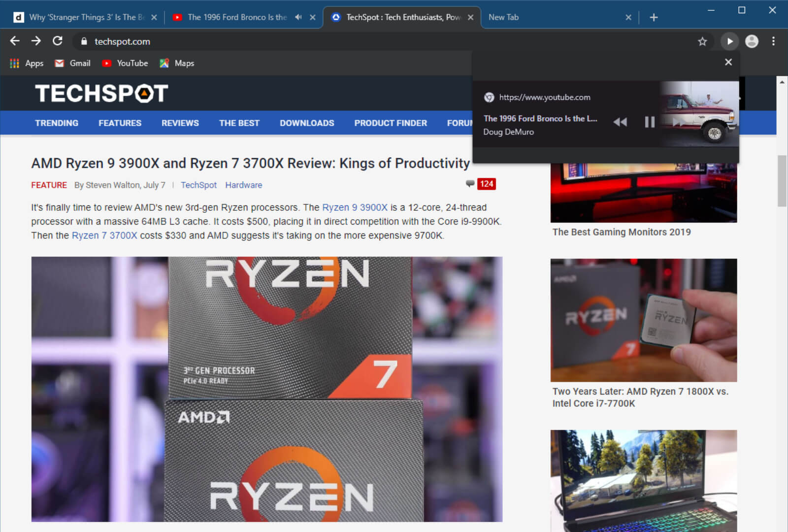Click the Ryzen boxes article image
The height and width of the screenshot is (532, 788).
pos(267,389)
